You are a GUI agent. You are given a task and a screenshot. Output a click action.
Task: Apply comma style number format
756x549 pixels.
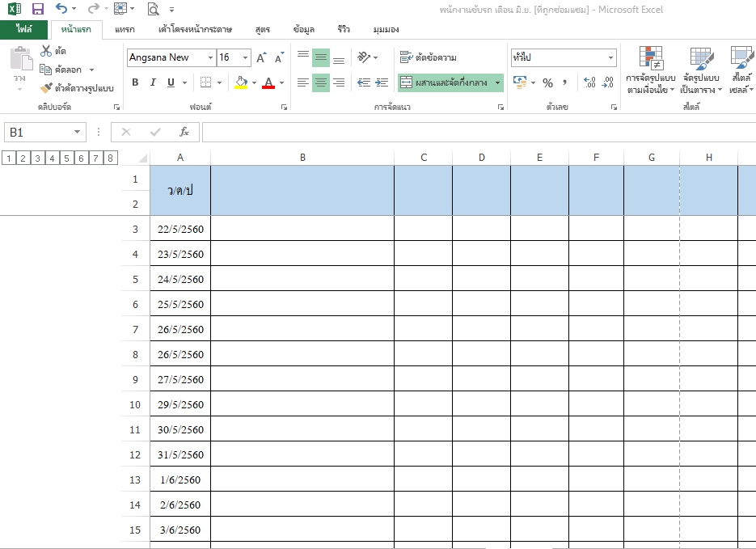[x=564, y=82]
